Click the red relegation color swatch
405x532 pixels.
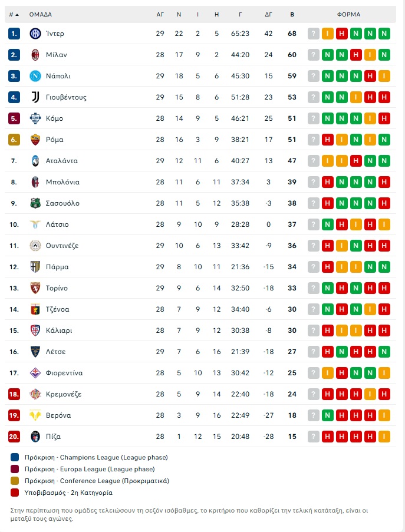tap(13, 492)
